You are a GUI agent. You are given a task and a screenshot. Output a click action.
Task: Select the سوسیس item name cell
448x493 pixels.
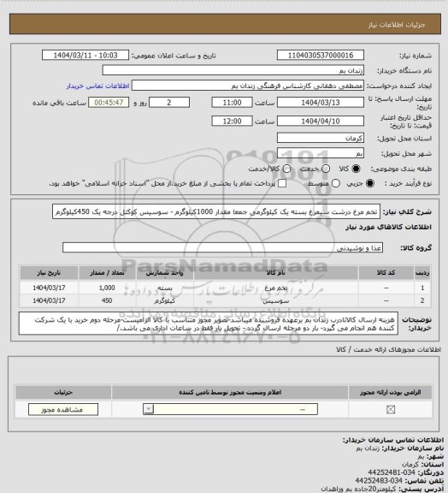tap(275, 300)
